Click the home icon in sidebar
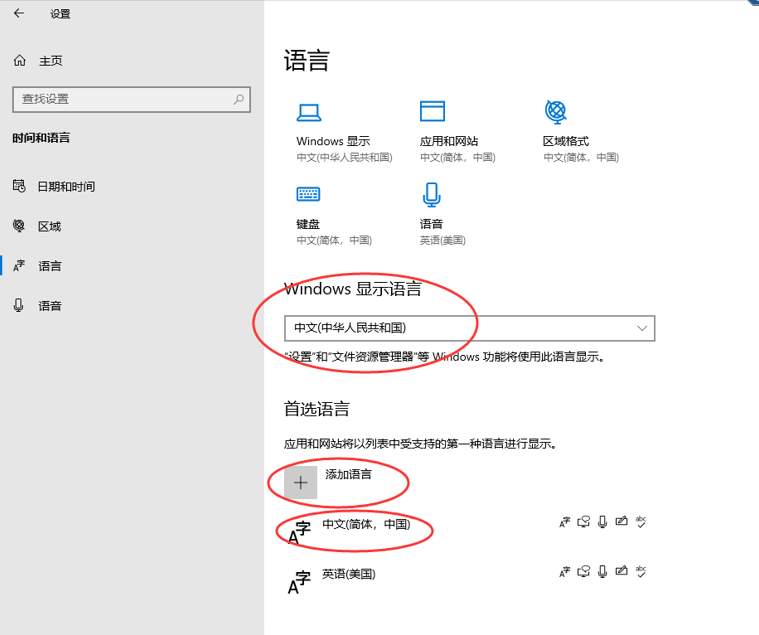This screenshot has width=759, height=635. pyautogui.click(x=19, y=61)
